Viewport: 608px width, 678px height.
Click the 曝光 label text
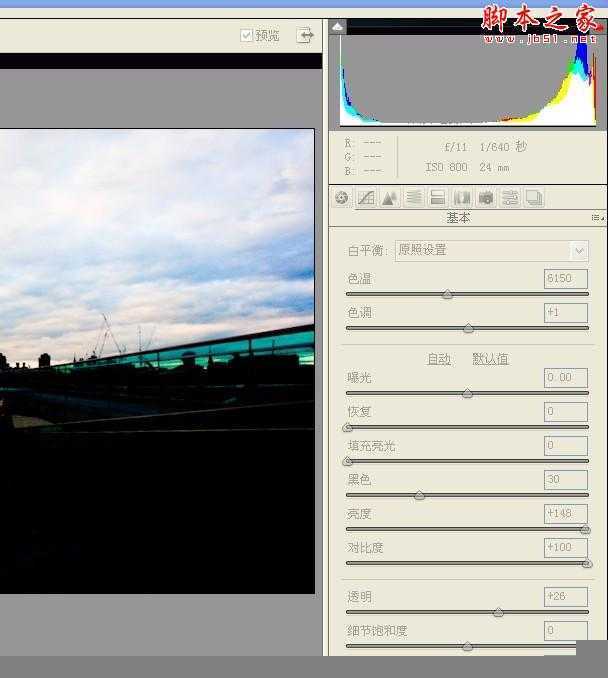[359, 378]
